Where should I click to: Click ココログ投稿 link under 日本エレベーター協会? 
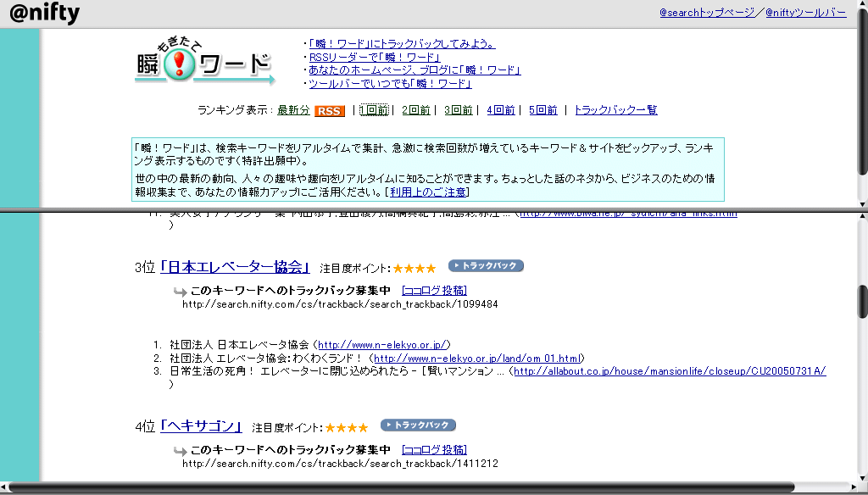435,291
